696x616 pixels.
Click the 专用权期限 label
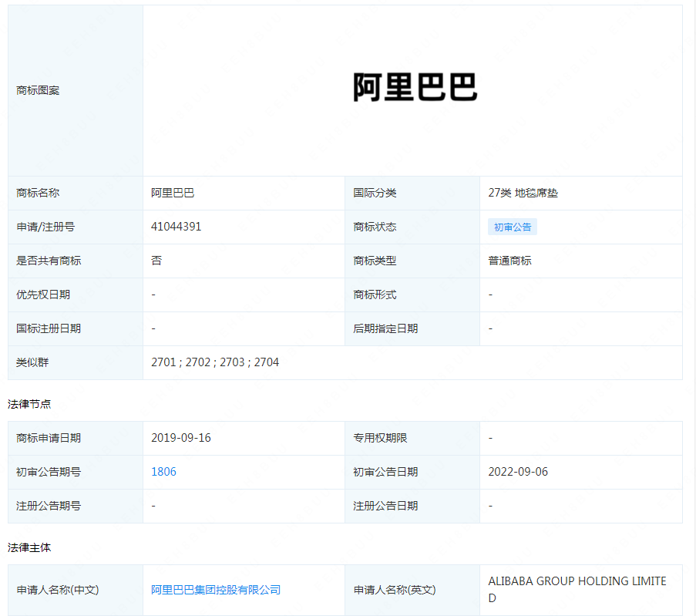[380, 438]
